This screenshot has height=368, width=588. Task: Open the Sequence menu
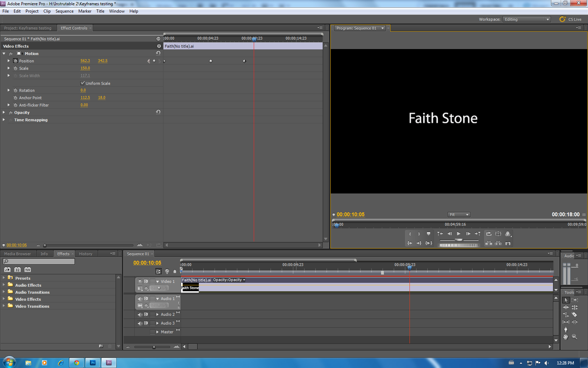pos(64,11)
